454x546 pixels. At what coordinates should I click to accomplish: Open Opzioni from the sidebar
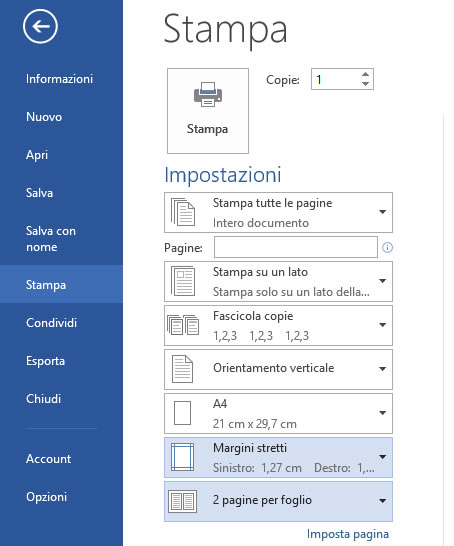click(x=46, y=497)
